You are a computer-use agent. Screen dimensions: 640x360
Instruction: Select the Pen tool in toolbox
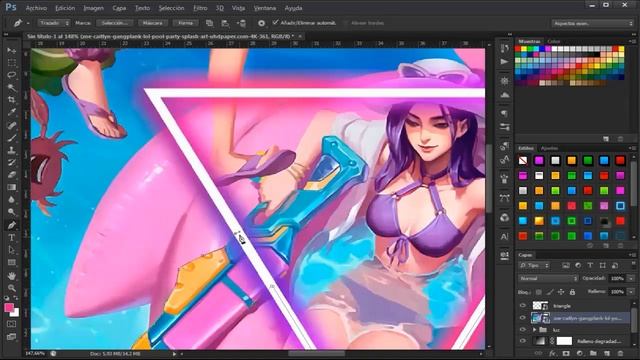tap(11, 225)
